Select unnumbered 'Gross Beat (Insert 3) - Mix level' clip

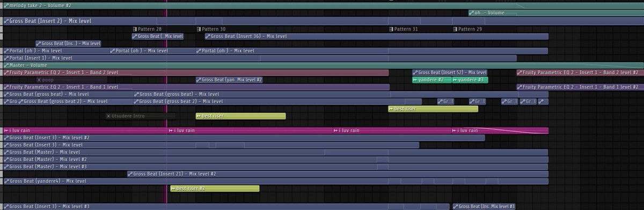211,145
